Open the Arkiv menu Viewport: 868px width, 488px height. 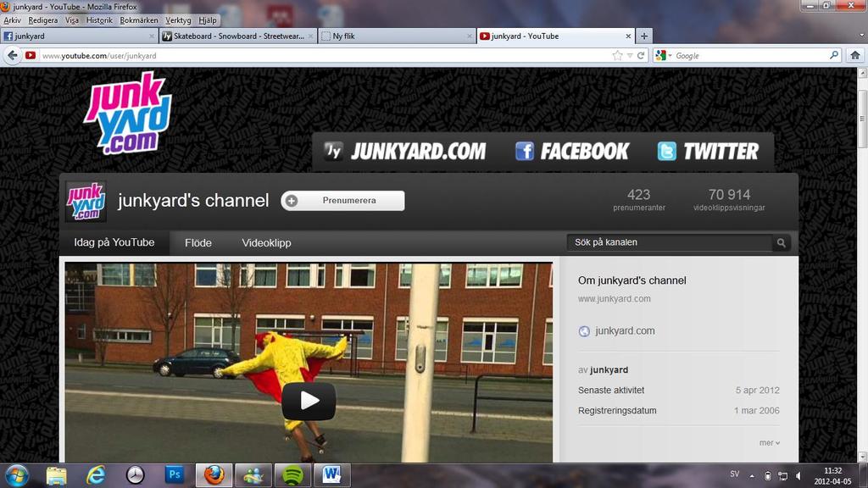pyautogui.click(x=12, y=20)
